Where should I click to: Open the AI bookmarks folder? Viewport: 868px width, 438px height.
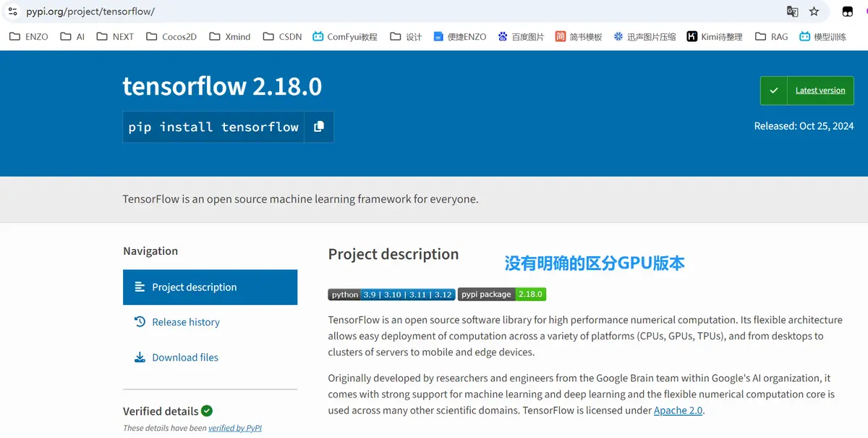(73, 36)
